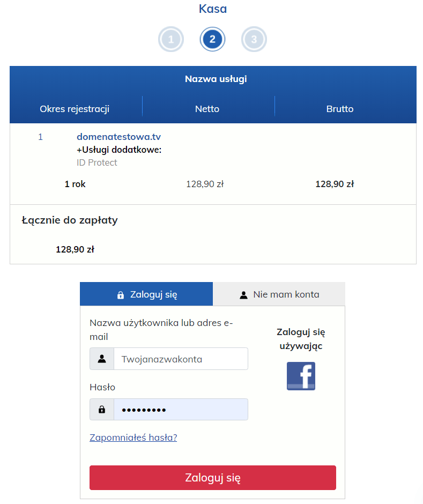Focus the Twojanazwakonta username field

click(x=181, y=359)
